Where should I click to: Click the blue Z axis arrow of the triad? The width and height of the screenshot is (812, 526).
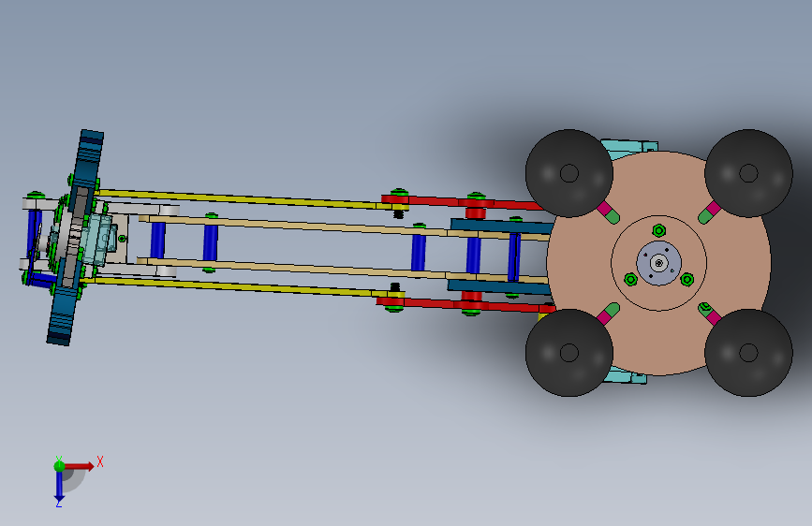(59, 488)
